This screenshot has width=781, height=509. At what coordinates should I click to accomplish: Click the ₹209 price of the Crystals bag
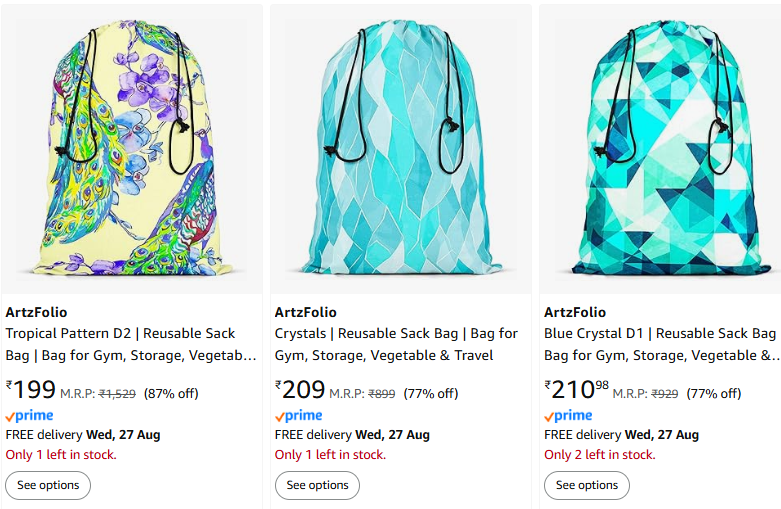click(x=300, y=389)
